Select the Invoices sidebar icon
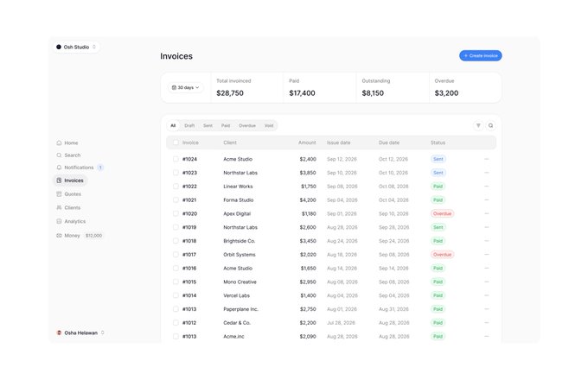The image size is (588, 380). tap(59, 180)
